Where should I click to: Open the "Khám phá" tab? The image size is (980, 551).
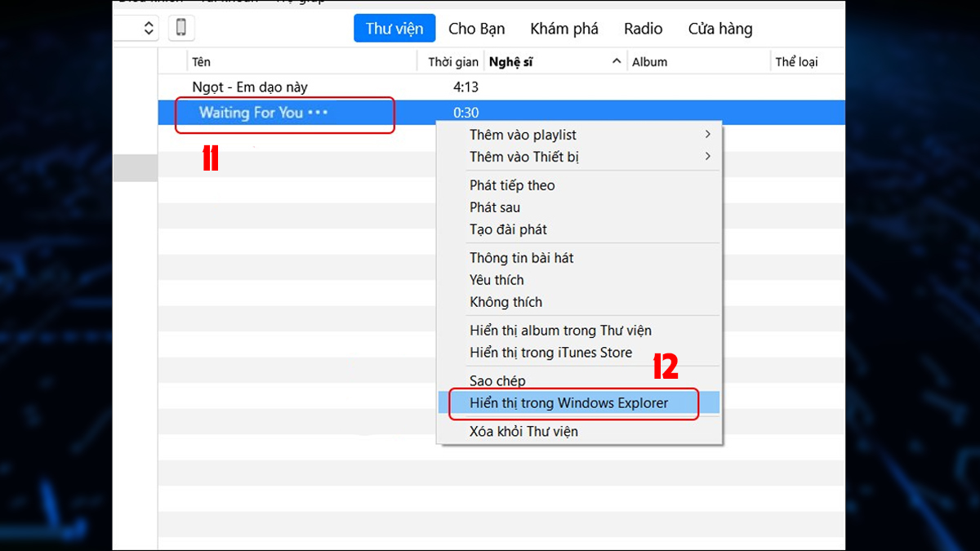pyautogui.click(x=563, y=28)
